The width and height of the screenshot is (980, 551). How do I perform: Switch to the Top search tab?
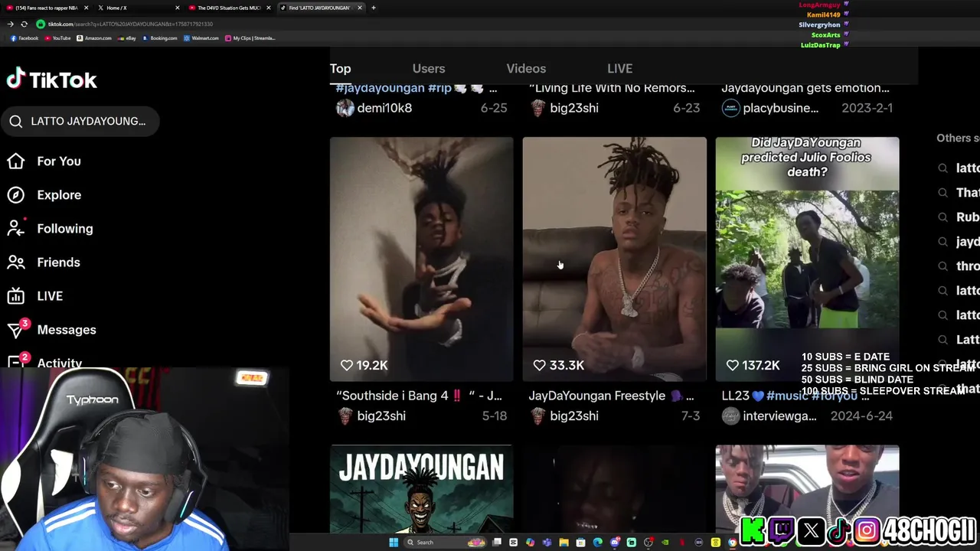pos(340,69)
